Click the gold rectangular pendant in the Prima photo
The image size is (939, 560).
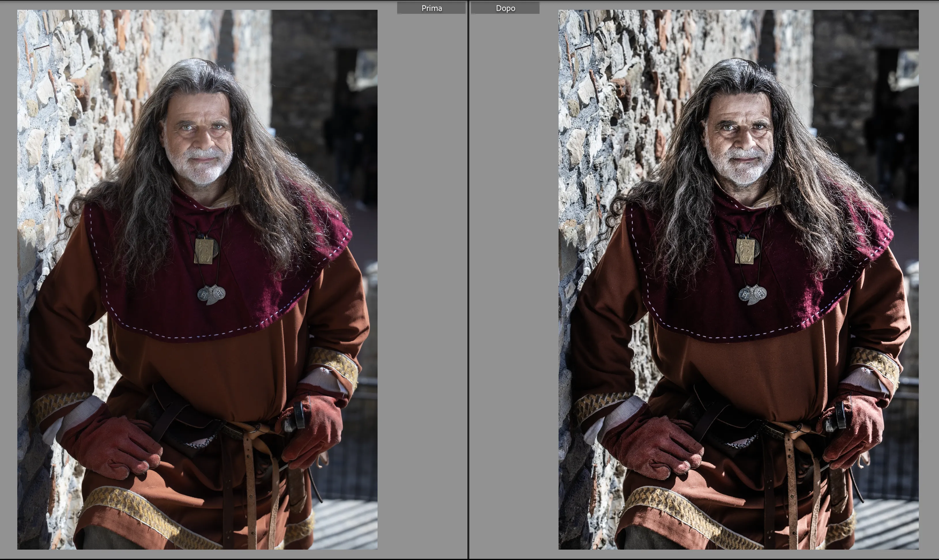tap(204, 251)
